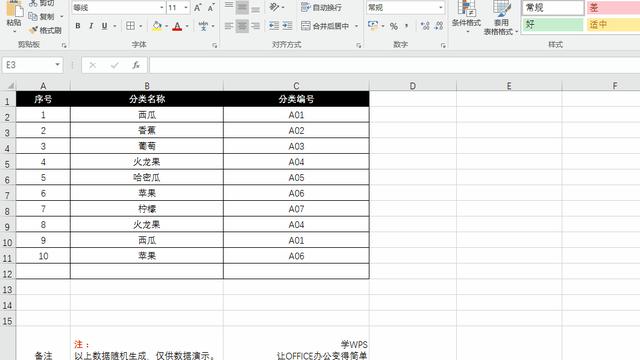
Task: Click the Paste (粘贴) icon
Action: pyautogui.click(x=14, y=9)
